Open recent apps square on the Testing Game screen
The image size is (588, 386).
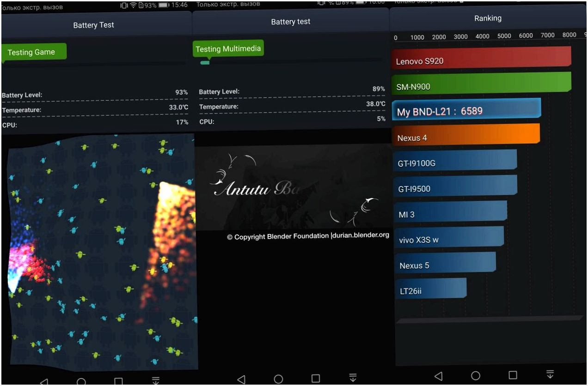tap(118, 382)
